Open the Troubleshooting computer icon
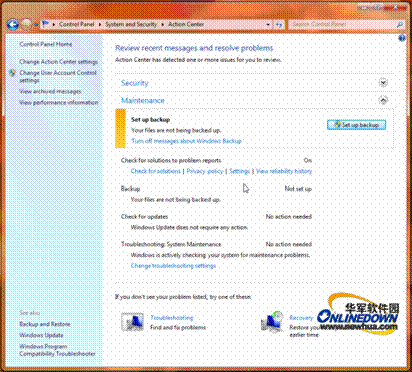Screen dimensions: 412x372 pos(133,322)
